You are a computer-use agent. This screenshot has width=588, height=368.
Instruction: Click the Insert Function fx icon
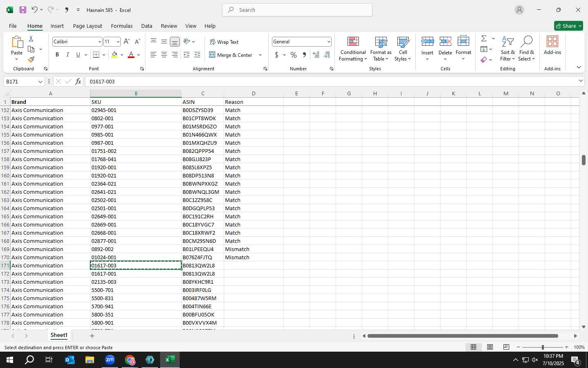pyautogui.click(x=78, y=81)
